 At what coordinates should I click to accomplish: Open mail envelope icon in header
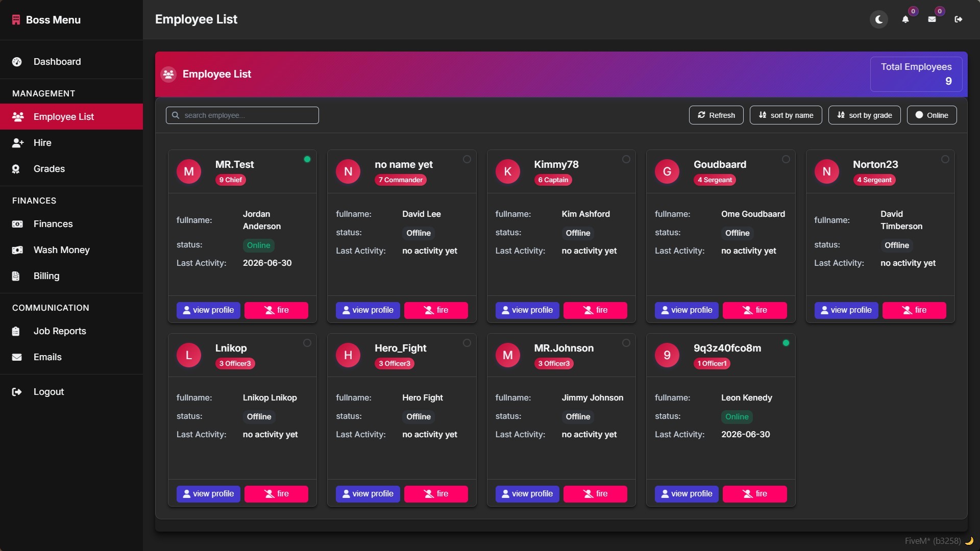tap(932, 19)
